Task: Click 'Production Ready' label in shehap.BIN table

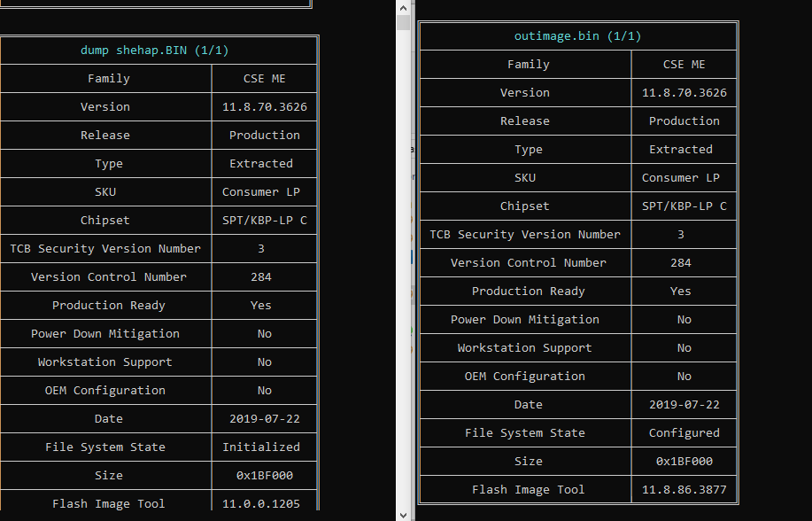Action: pyautogui.click(x=109, y=306)
